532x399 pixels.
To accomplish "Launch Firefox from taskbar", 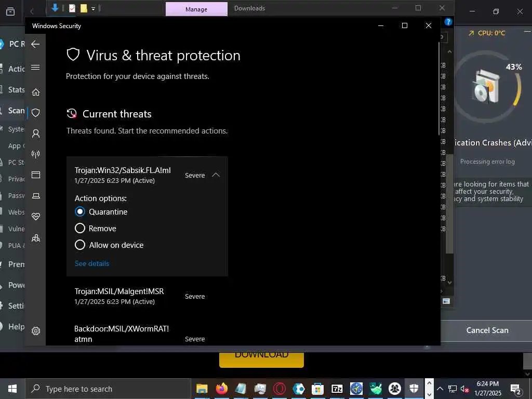I will tap(221, 389).
